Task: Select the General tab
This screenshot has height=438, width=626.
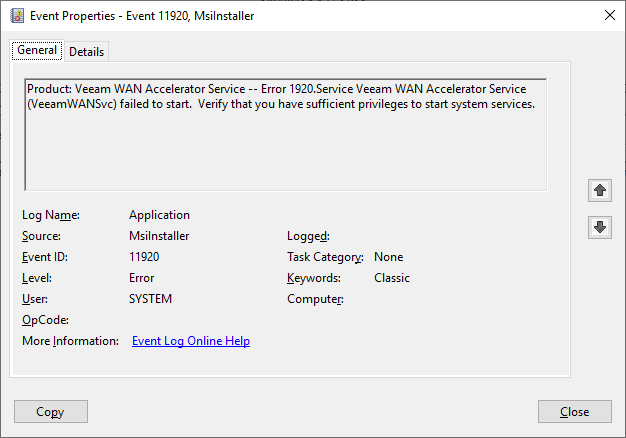Action: click(x=37, y=50)
